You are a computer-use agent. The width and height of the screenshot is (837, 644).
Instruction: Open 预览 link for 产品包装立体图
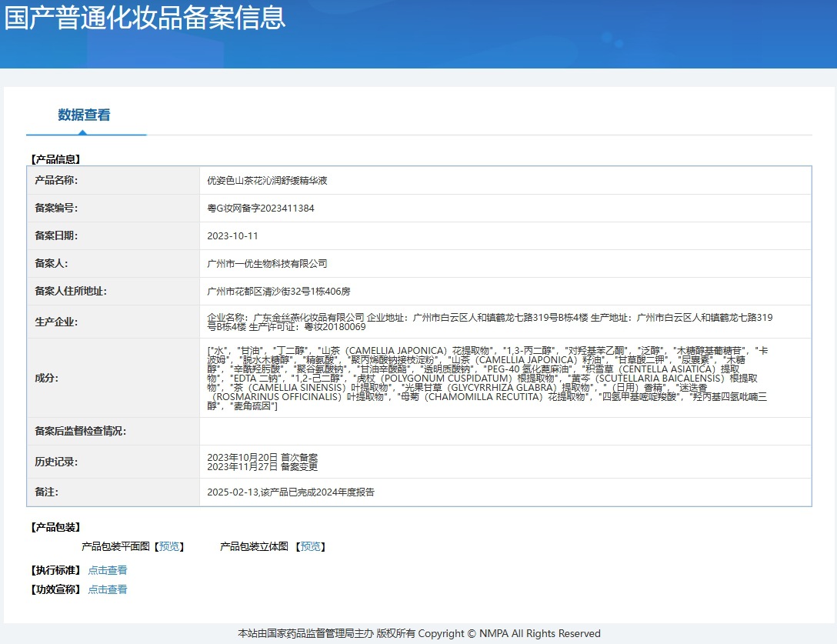pos(311,546)
